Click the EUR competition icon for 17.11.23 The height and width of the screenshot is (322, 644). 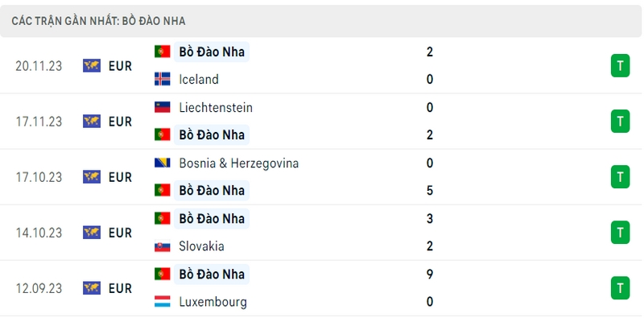pos(92,122)
